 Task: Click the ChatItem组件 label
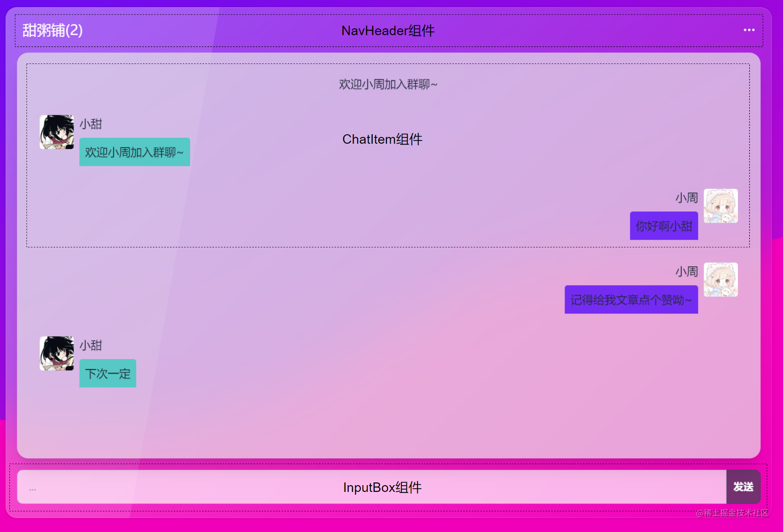pyautogui.click(x=382, y=139)
